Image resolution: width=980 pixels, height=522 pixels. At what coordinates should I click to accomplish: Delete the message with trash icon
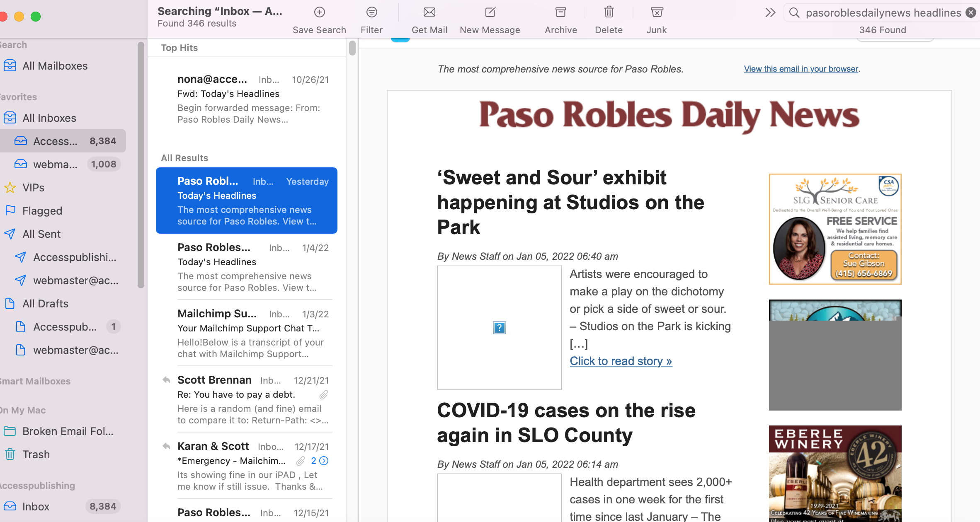coord(609,12)
